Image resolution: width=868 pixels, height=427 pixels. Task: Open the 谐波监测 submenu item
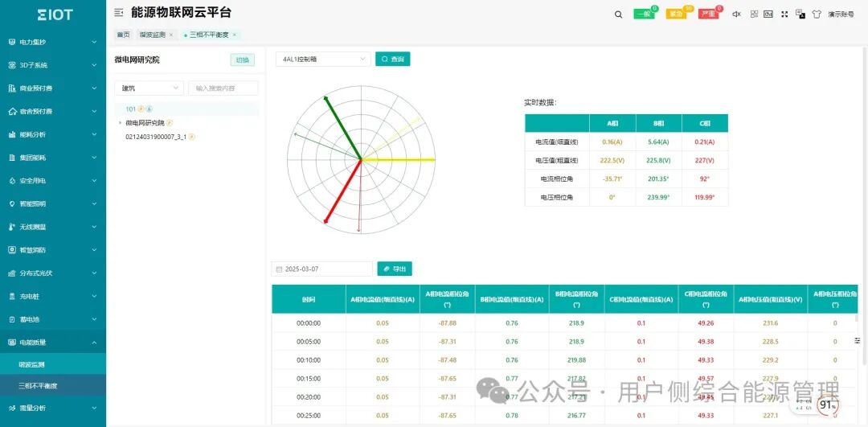click(x=52, y=363)
